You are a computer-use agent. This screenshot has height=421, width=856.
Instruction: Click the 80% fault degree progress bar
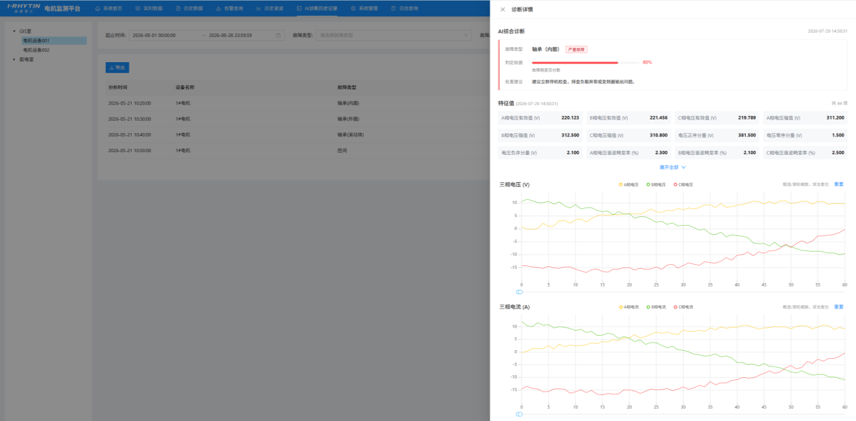click(586, 62)
